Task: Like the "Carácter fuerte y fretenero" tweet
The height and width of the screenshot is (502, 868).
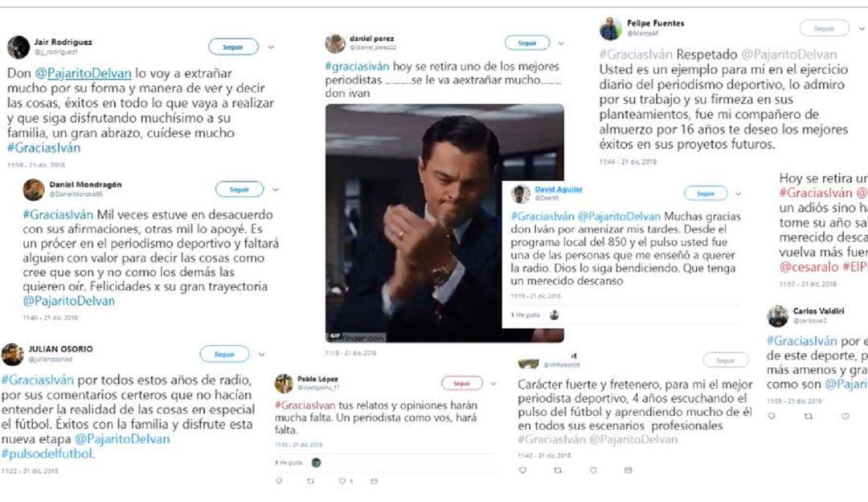Action: pyautogui.click(x=593, y=470)
